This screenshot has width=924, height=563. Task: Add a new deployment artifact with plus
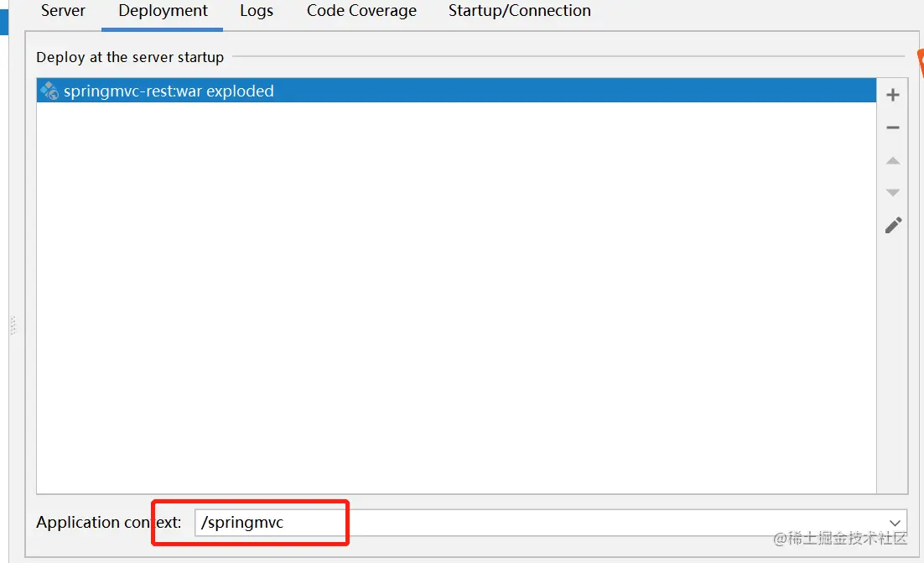[x=893, y=95]
